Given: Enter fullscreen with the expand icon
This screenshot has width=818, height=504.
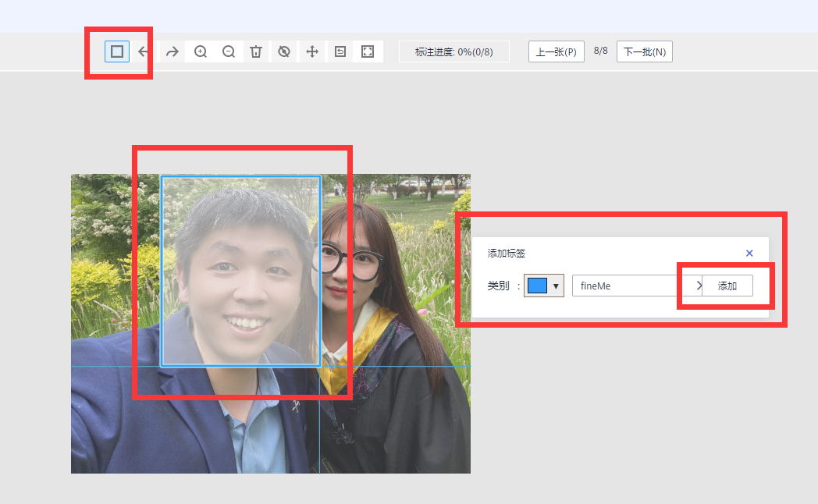Looking at the screenshot, I should pyautogui.click(x=368, y=51).
